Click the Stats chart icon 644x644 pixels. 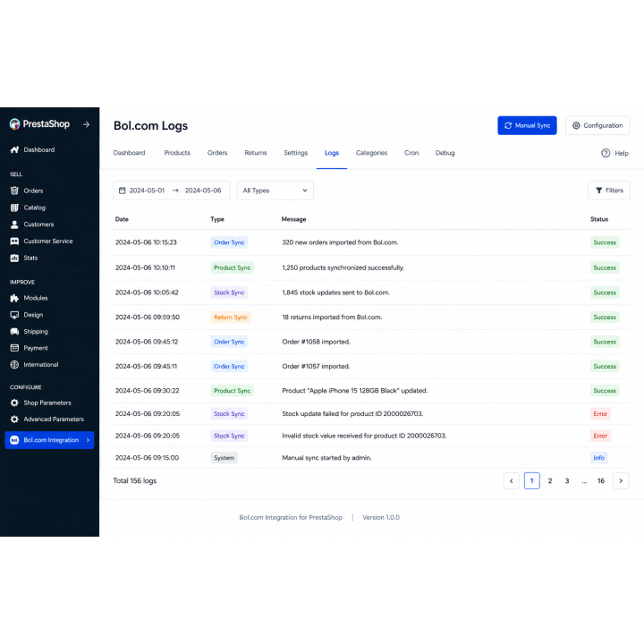pyautogui.click(x=14, y=258)
